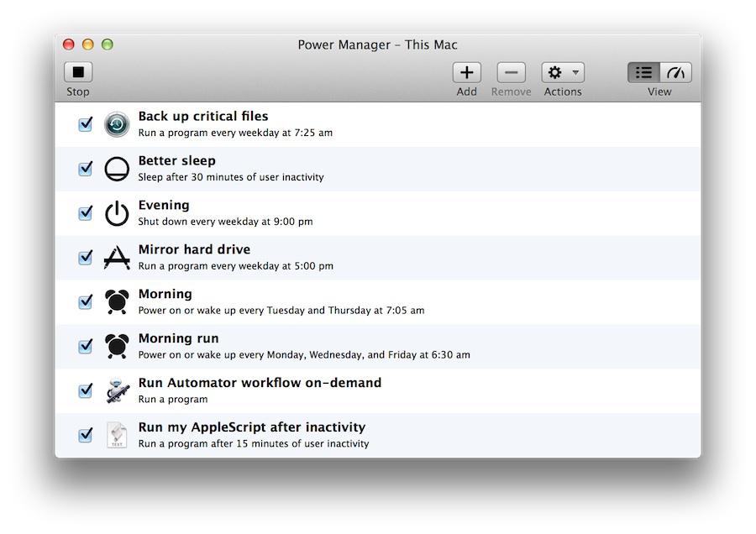Image resolution: width=756 pixels, height=534 pixels.
Task: Select the "Evening" event title
Action: 164,206
